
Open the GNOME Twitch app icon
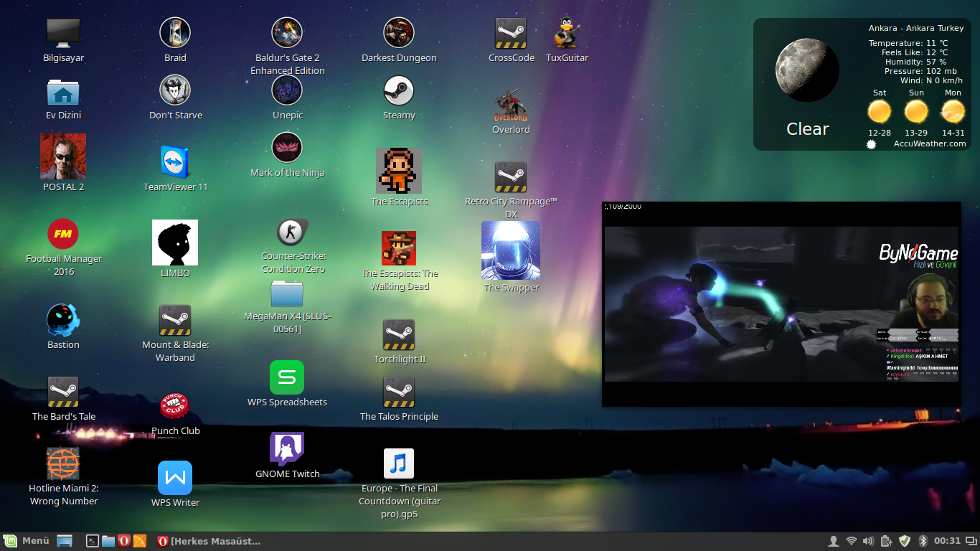pos(287,449)
